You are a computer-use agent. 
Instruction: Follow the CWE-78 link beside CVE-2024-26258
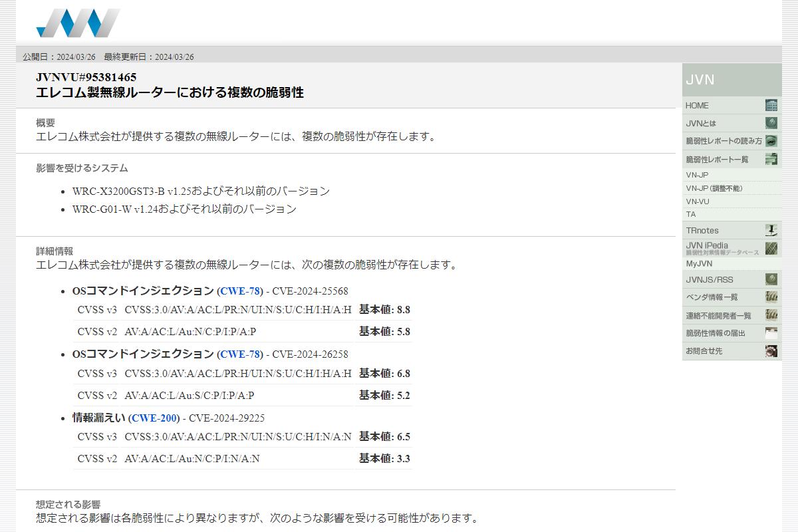240,354
